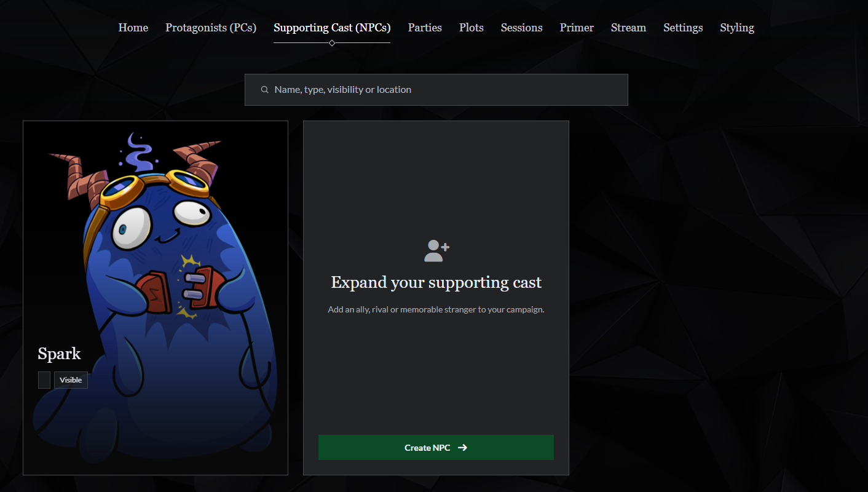Click the 'Add an ally, rival' description

tap(436, 309)
